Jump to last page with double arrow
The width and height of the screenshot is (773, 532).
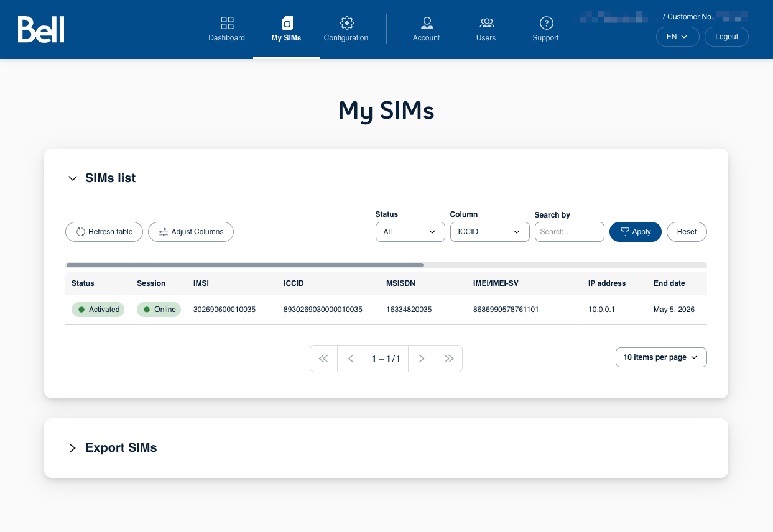pos(448,359)
